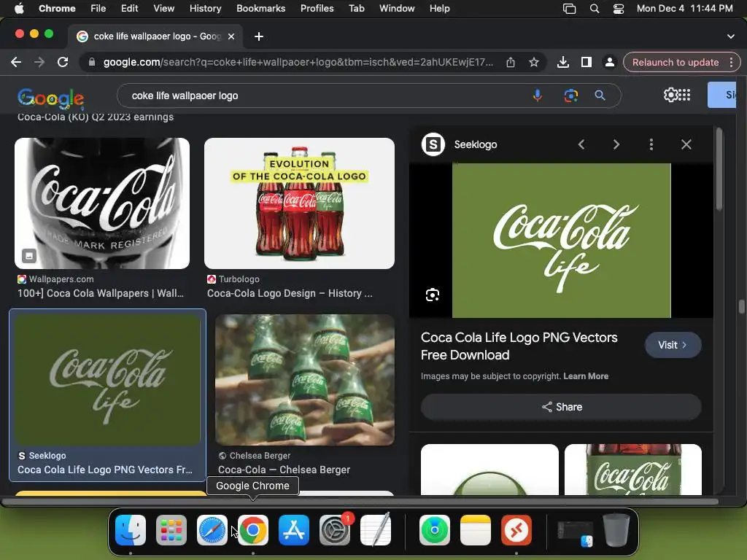Open Chelsea Berger green bottles thumbnail

click(305, 379)
